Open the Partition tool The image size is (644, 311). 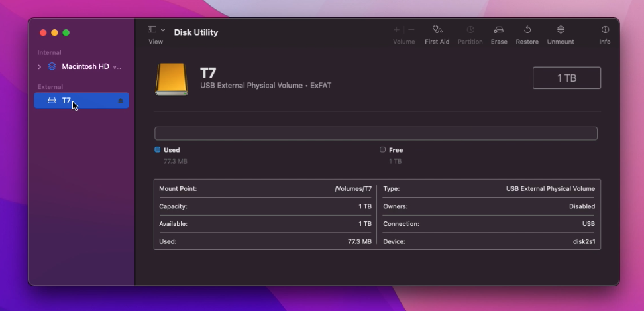point(470,35)
